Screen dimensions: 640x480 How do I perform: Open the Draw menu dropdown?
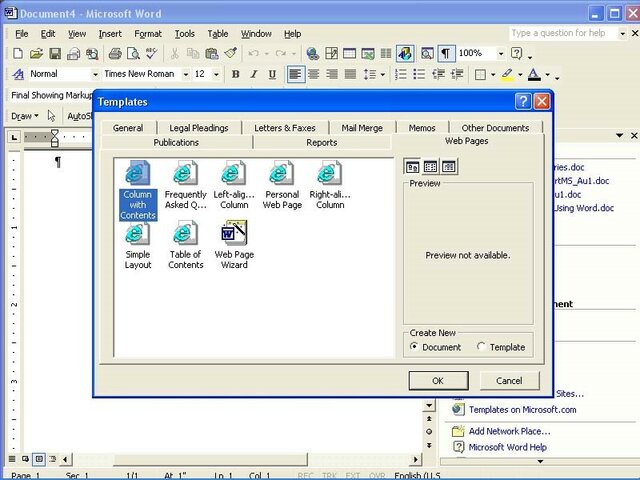click(24, 116)
